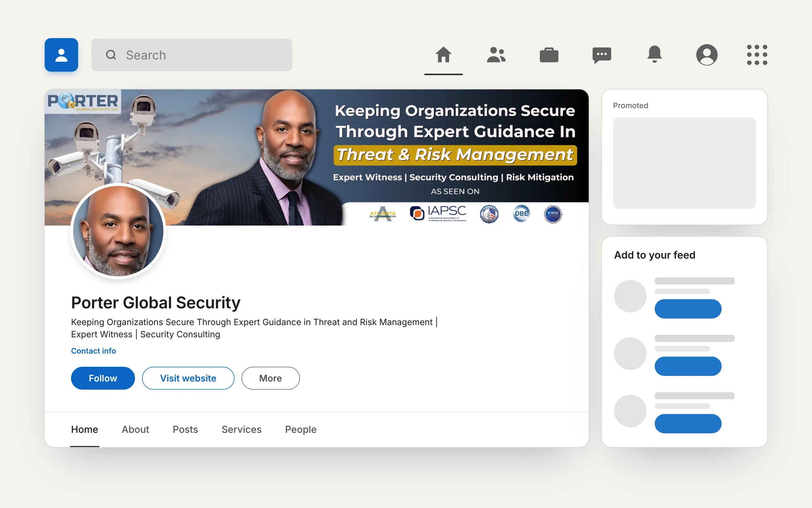Open the Jobs briefcase icon

549,55
